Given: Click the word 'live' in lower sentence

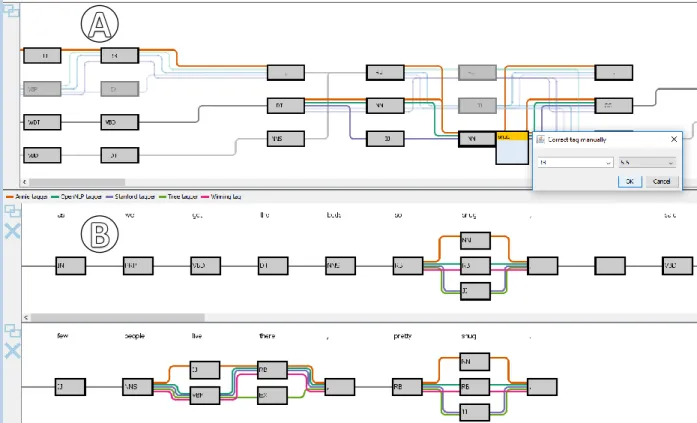Looking at the screenshot, I should coord(197,336).
